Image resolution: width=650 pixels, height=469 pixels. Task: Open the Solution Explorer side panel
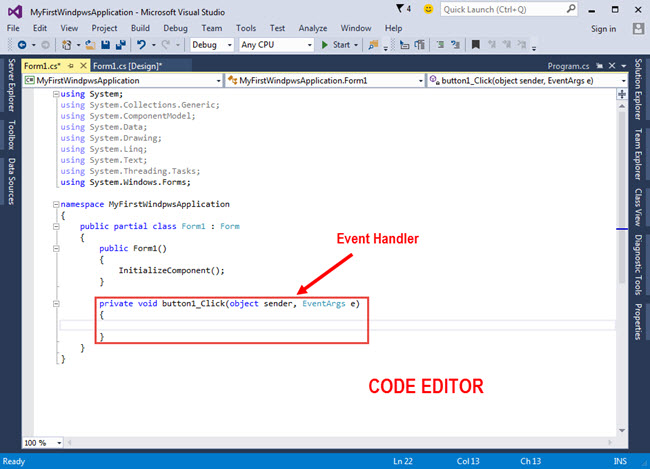(x=638, y=89)
